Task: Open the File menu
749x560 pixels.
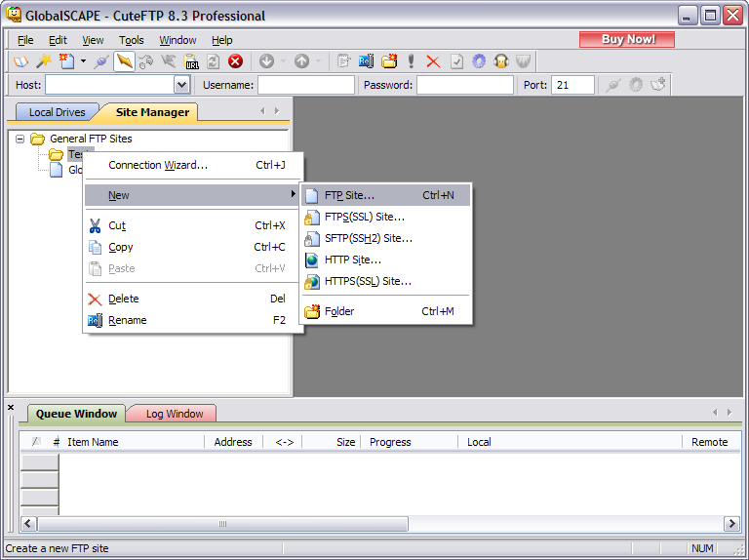Action: (x=25, y=40)
